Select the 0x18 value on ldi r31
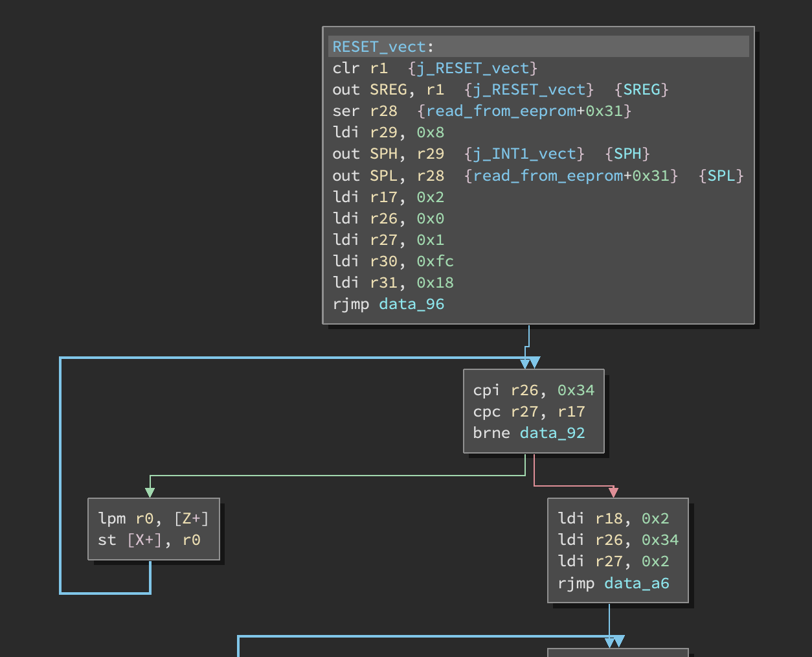The height and width of the screenshot is (657, 812). [434, 282]
